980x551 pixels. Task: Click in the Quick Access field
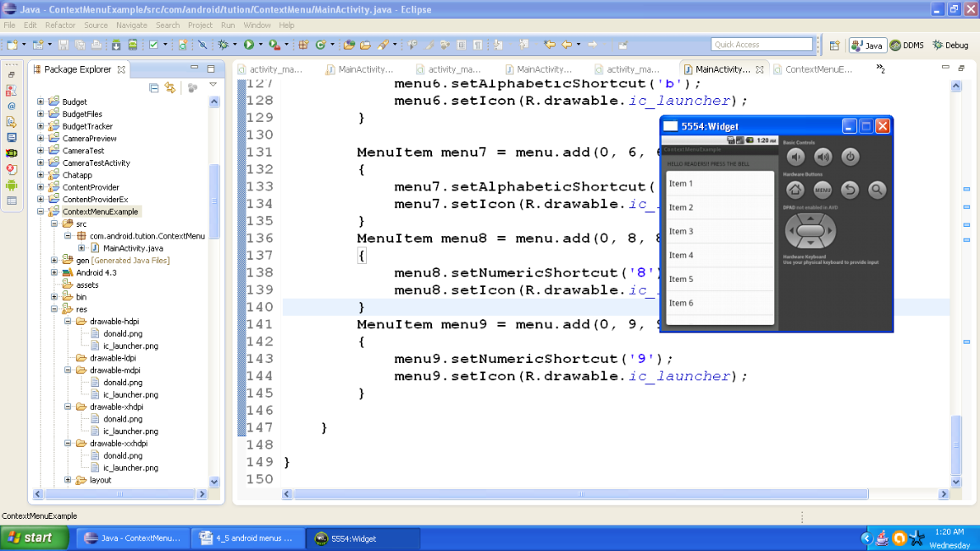point(761,44)
